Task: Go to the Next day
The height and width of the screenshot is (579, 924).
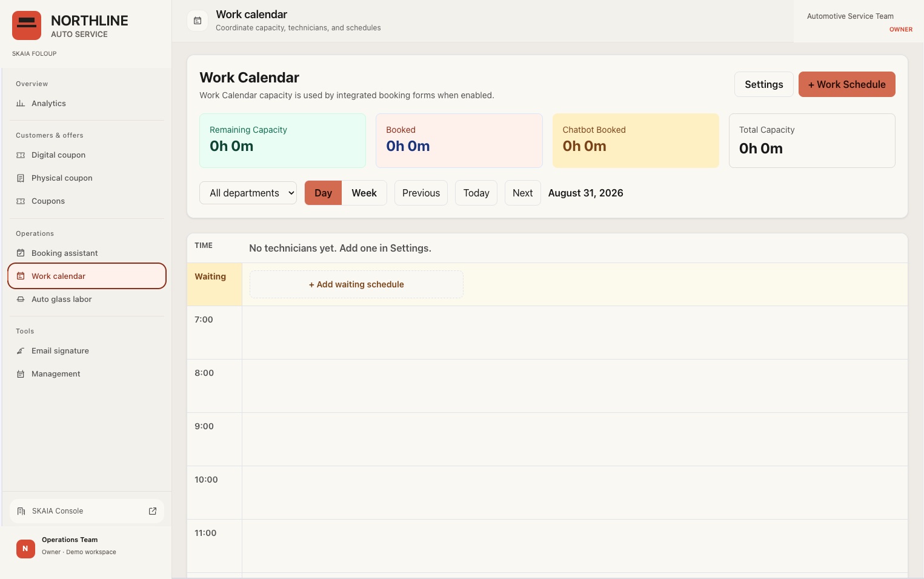Action: (x=522, y=193)
